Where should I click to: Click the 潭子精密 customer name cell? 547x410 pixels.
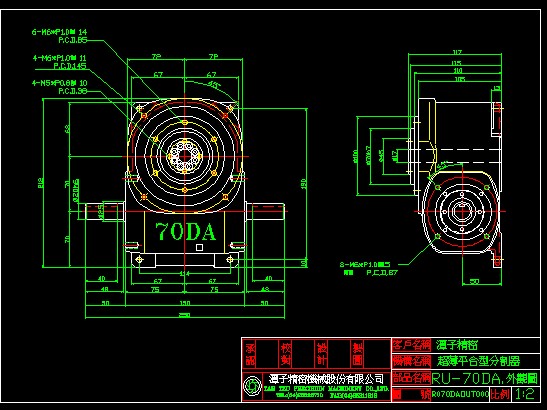click(456, 345)
